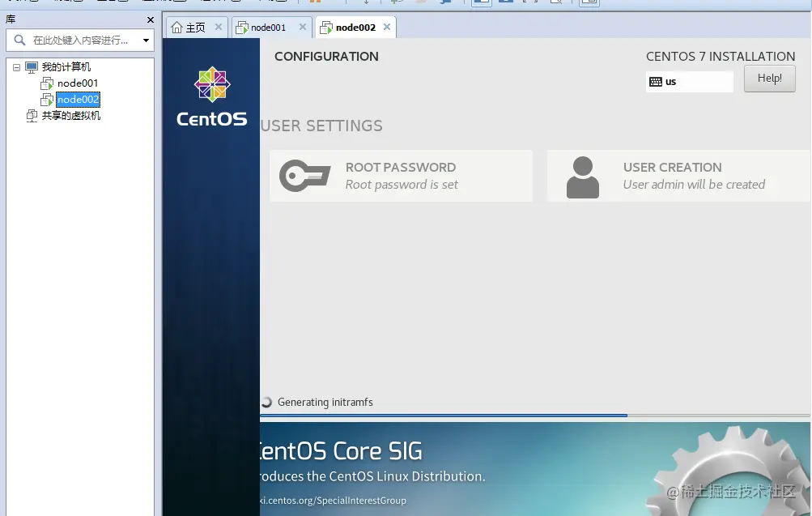The height and width of the screenshot is (516, 812).
Task: Open the library search dropdown arrow
Action: coord(146,40)
